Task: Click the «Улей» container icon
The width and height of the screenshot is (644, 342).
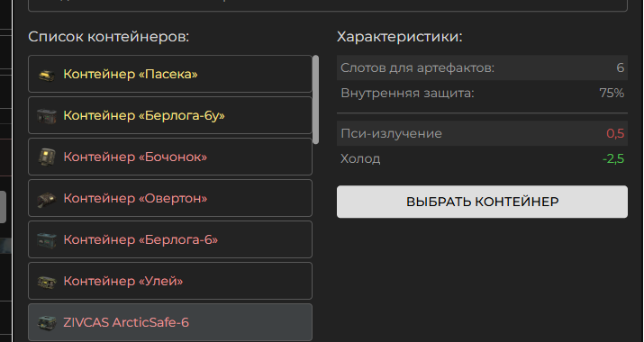Action: [x=47, y=282]
